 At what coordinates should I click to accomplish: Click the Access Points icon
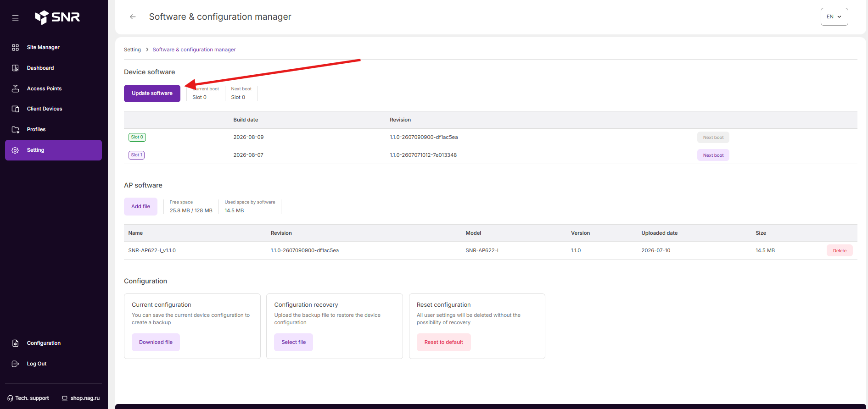coord(15,88)
